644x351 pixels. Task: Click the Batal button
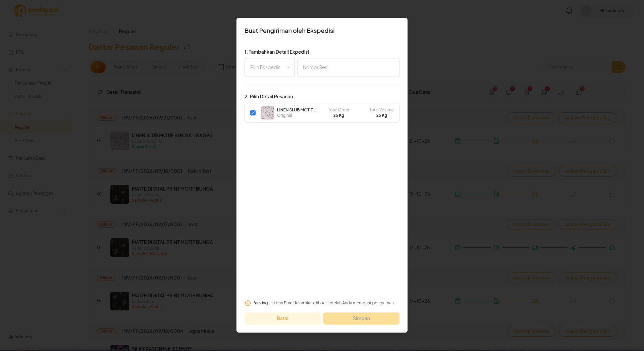coord(282,318)
